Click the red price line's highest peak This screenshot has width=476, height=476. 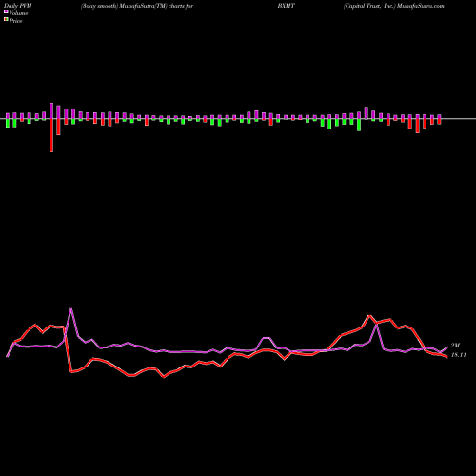click(x=369, y=316)
